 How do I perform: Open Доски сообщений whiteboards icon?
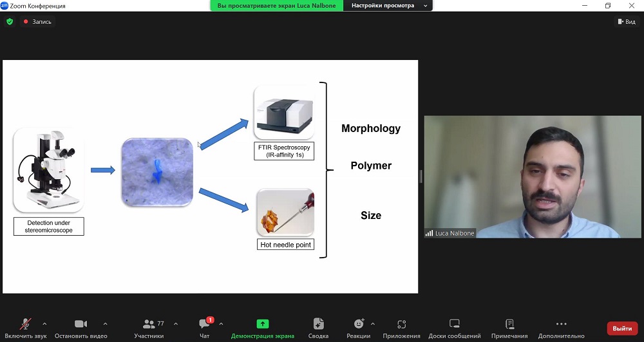point(455,324)
